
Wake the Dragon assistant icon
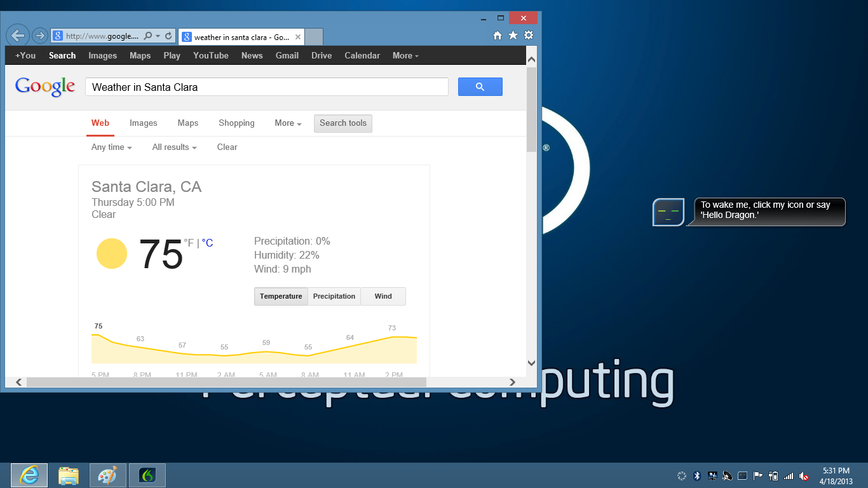pos(668,212)
